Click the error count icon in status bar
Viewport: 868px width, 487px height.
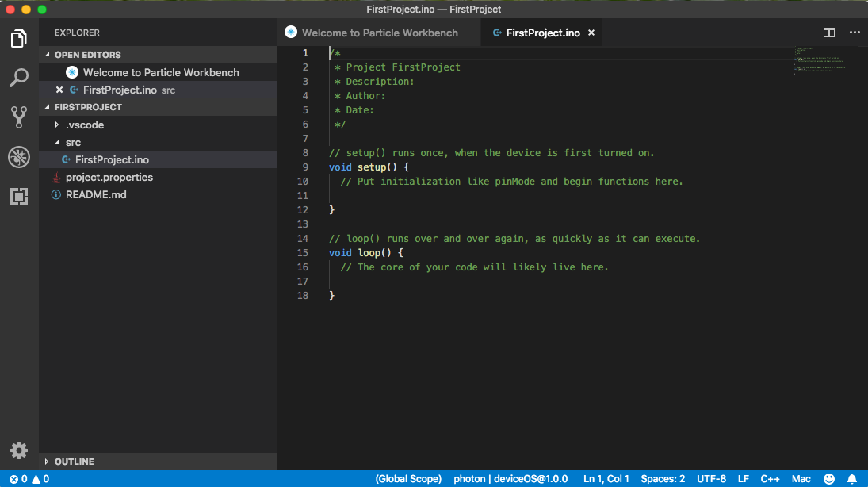[13, 479]
